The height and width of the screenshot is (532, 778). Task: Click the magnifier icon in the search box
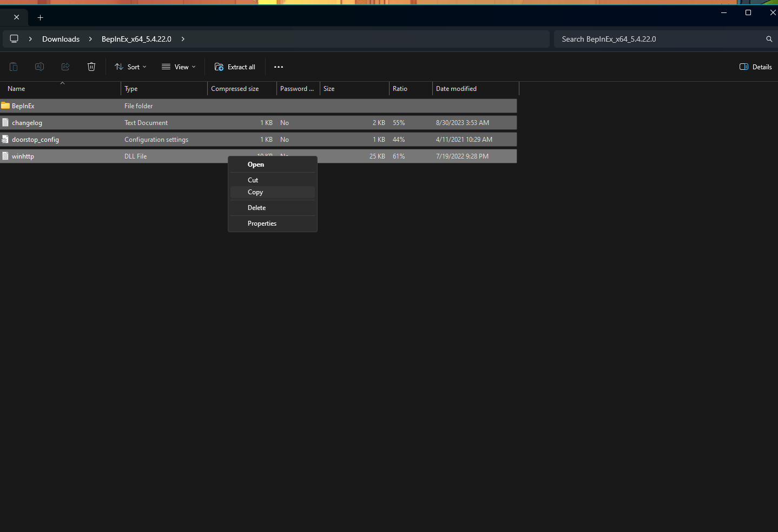coord(769,39)
